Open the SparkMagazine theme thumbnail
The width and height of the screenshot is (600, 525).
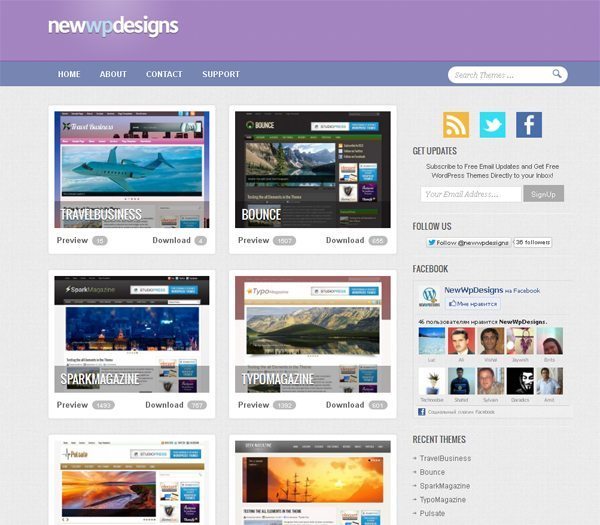[132, 334]
